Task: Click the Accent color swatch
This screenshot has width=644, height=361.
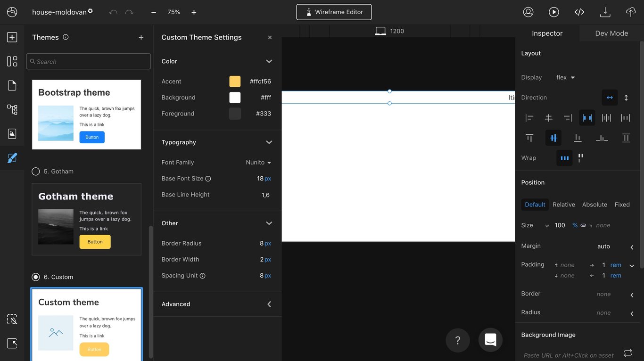Action: (x=235, y=82)
